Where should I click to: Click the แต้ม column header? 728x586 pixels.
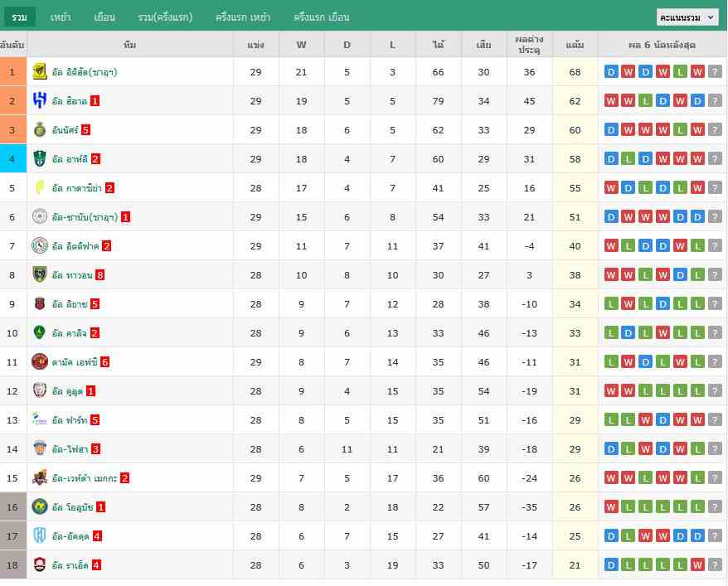coord(575,45)
